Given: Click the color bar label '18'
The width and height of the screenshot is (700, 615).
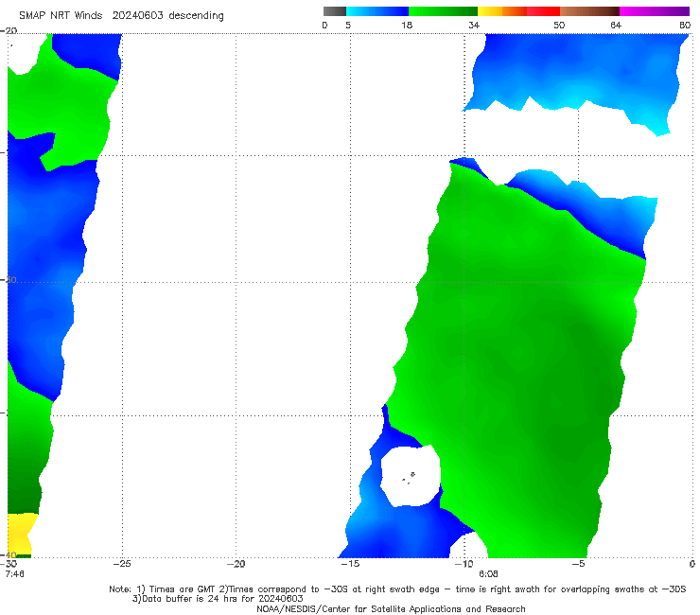Looking at the screenshot, I should tap(407, 26).
